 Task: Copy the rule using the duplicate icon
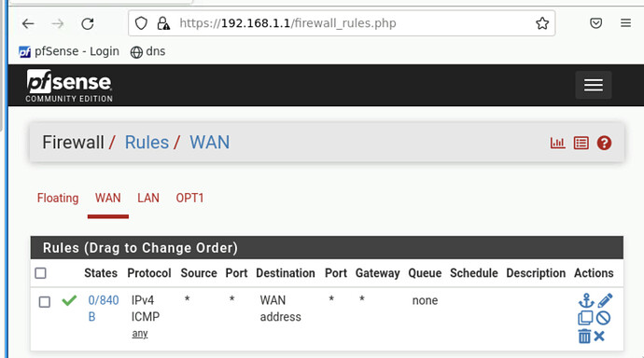(585, 318)
